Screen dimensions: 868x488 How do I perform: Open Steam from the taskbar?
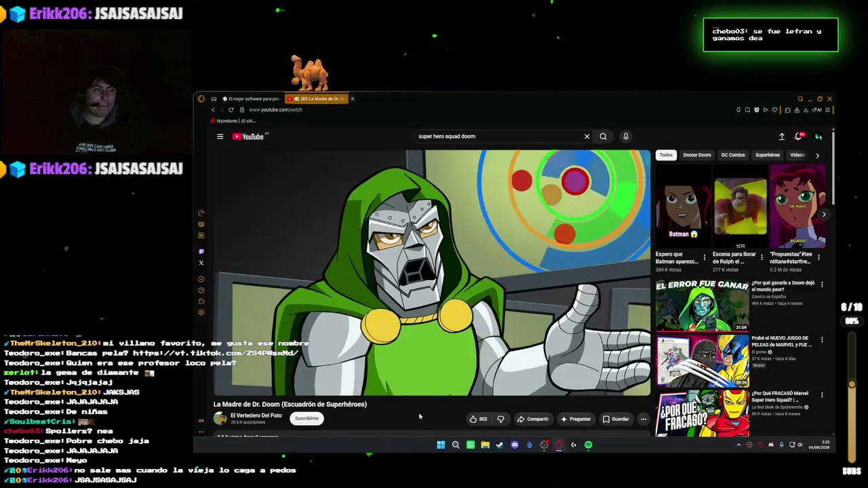500,445
